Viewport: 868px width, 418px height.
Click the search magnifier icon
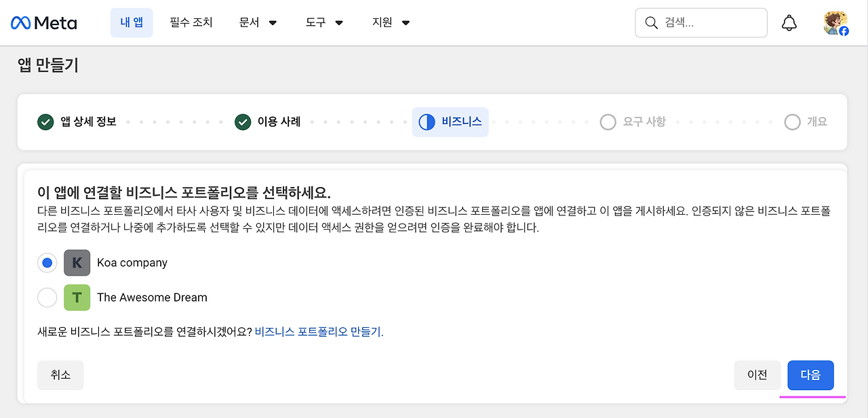click(651, 23)
